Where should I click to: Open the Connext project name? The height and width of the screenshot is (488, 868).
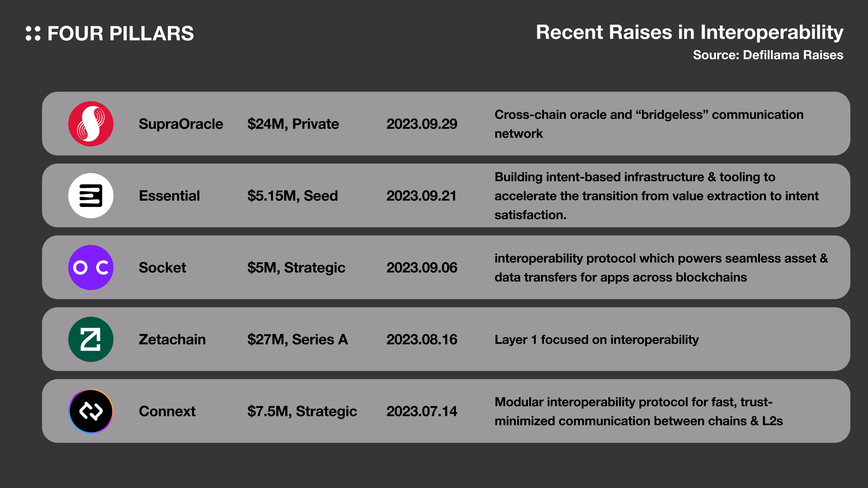[x=167, y=411]
